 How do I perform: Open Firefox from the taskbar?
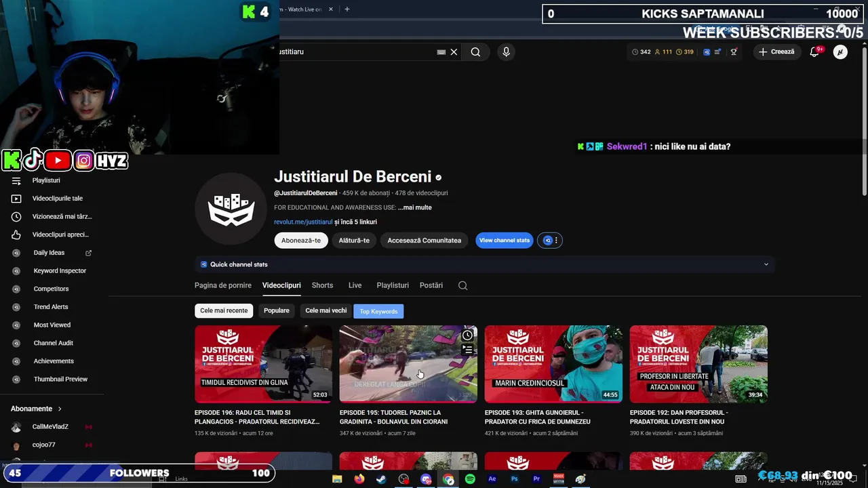359,479
